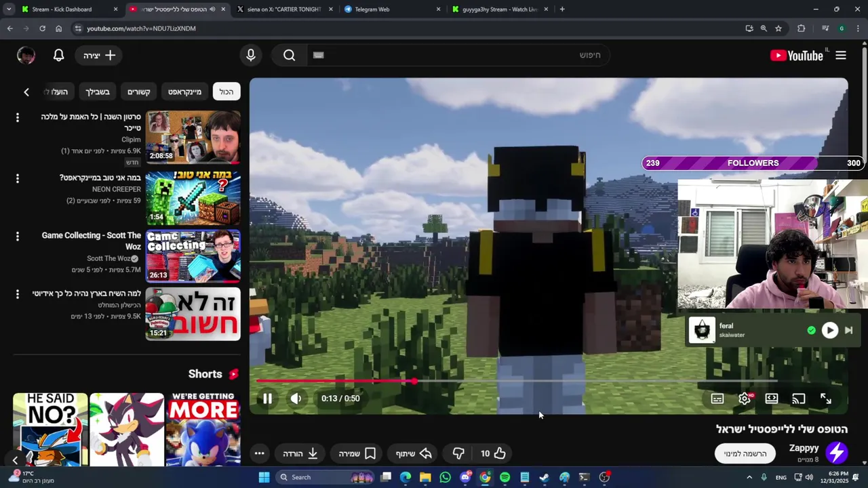Switch to guyyga3hy Stream tab
The image size is (868, 488).
[500, 9]
